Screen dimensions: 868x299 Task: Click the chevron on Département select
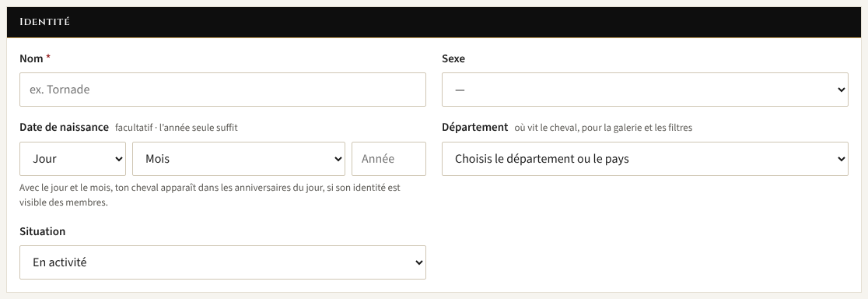[841, 159]
